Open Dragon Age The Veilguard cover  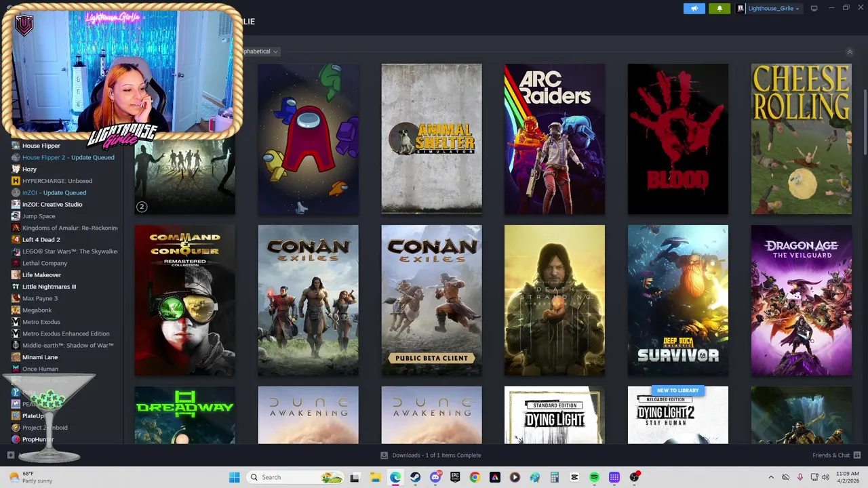click(x=801, y=300)
